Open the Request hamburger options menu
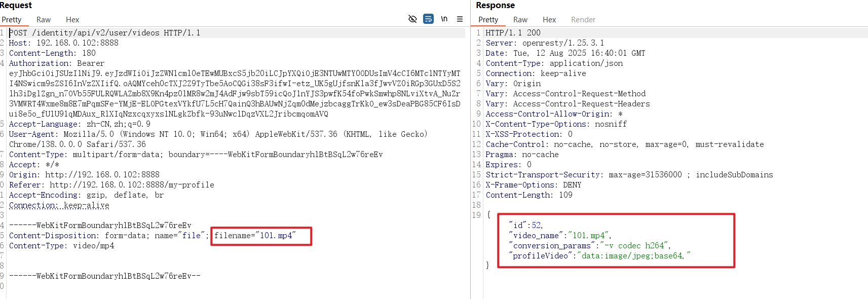Image resolution: width=868 pixels, height=299 pixels. click(x=460, y=19)
